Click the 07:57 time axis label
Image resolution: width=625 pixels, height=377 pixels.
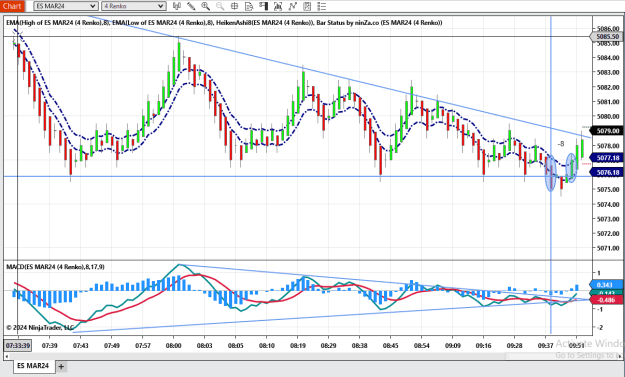pyautogui.click(x=143, y=346)
